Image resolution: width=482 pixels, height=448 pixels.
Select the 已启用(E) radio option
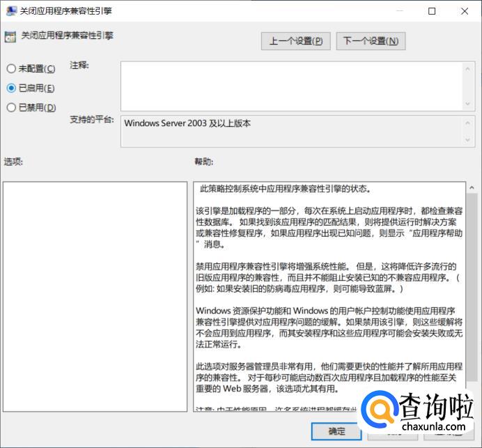click(x=31, y=88)
